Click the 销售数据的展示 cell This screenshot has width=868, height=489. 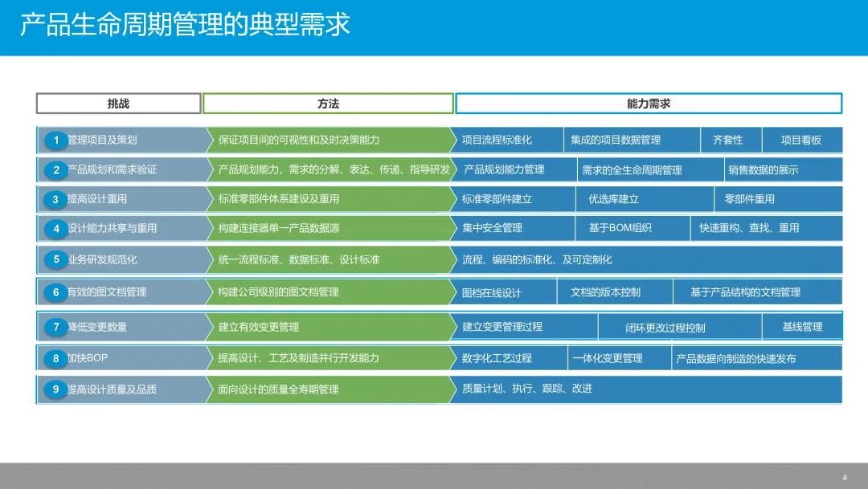pos(784,169)
